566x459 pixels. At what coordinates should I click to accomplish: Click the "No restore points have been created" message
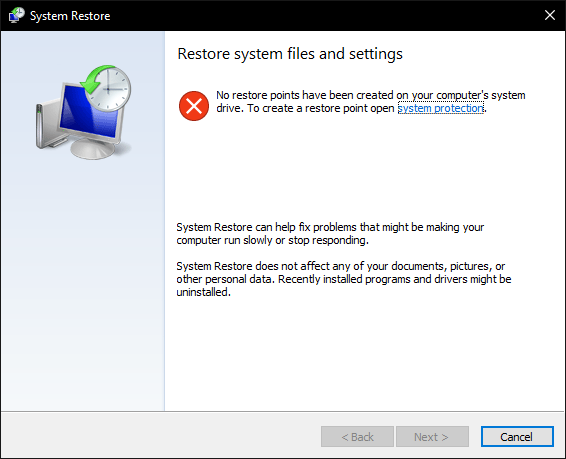[x=370, y=102]
